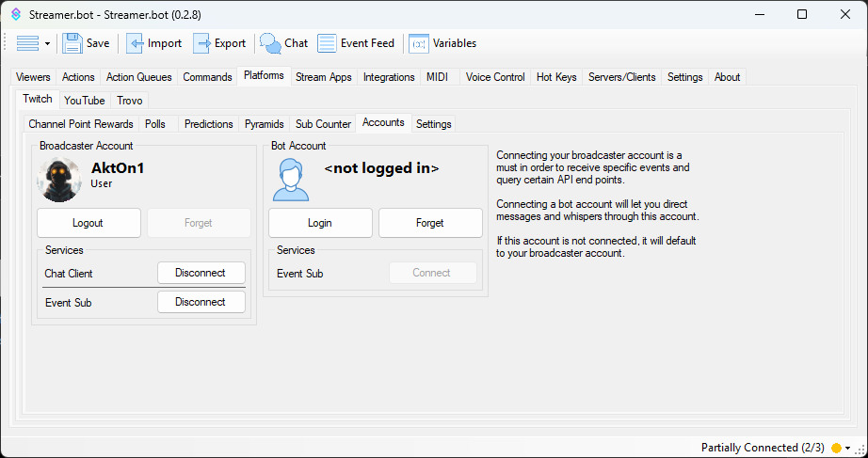The image size is (868, 458).
Task: Select the Platforms tab
Action: [264, 75]
